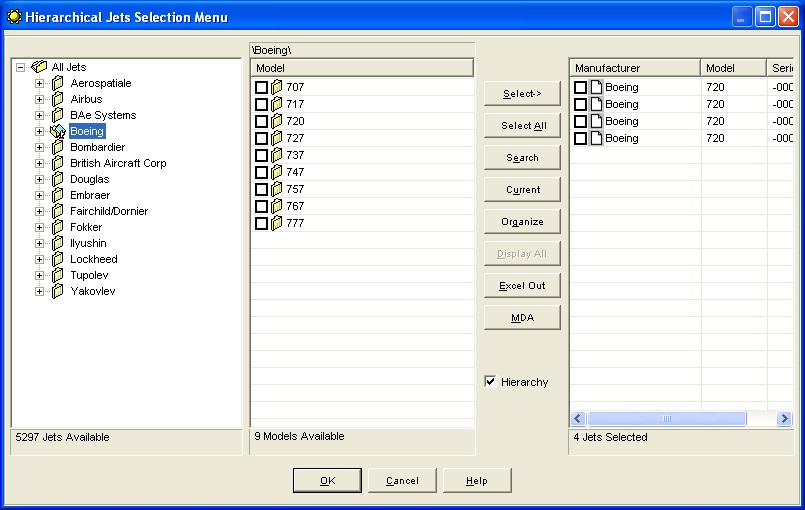Check the box for model 727

pyautogui.click(x=261, y=138)
